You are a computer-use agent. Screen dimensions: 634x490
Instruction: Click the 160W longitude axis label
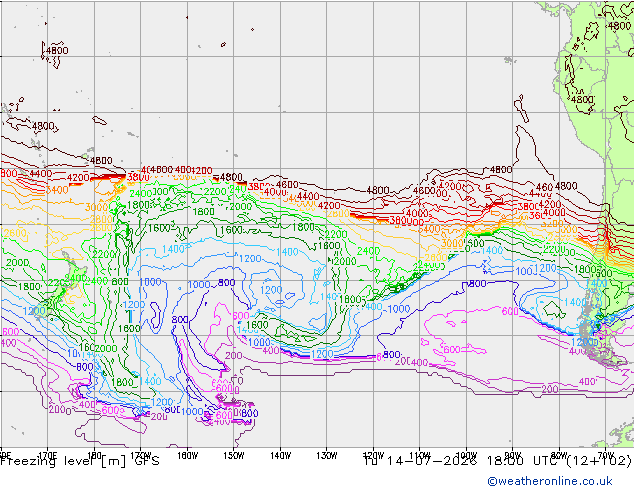tap(187, 455)
